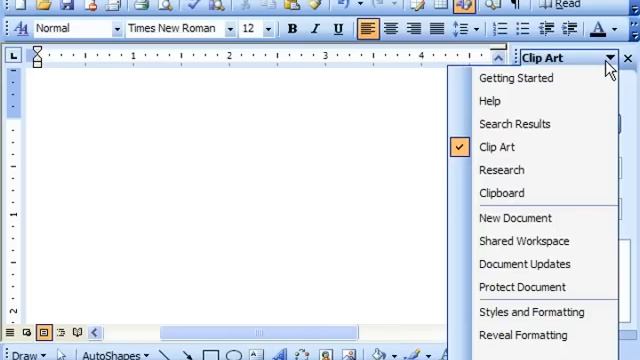The image size is (640, 360).
Task: Click Insert Clip Art icon on Drawing toolbar
Action: [x=326, y=354]
